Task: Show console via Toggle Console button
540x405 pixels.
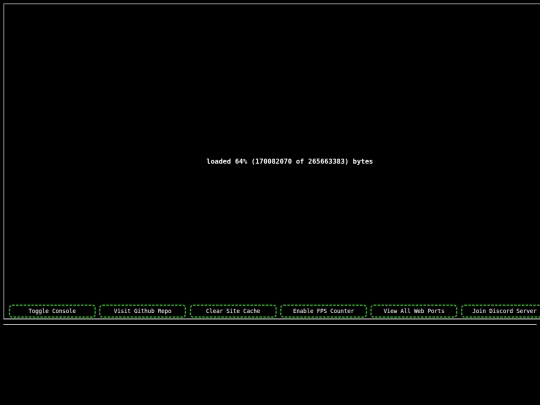Action: coord(52,311)
